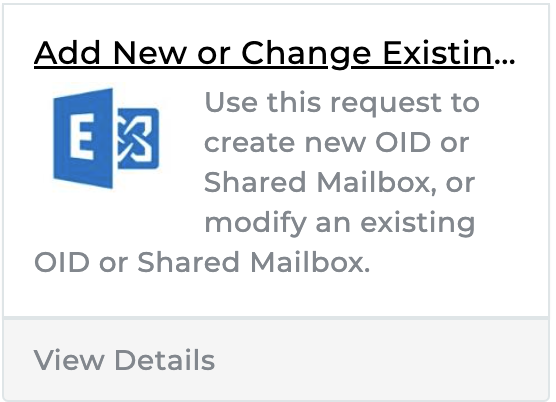Click the text 'Shared Mailbox, or' in the description

tap(339, 183)
